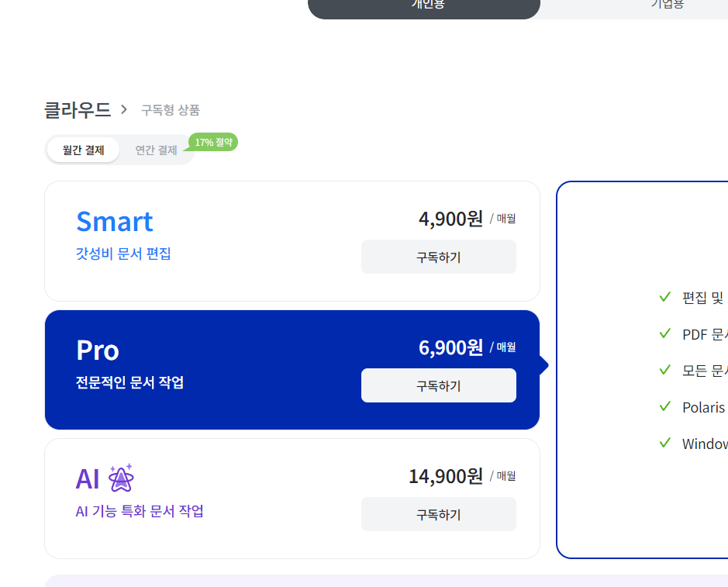Click the green checkmark beside PDF 문서
The width and height of the screenshot is (728, 587).
[664, 333]
